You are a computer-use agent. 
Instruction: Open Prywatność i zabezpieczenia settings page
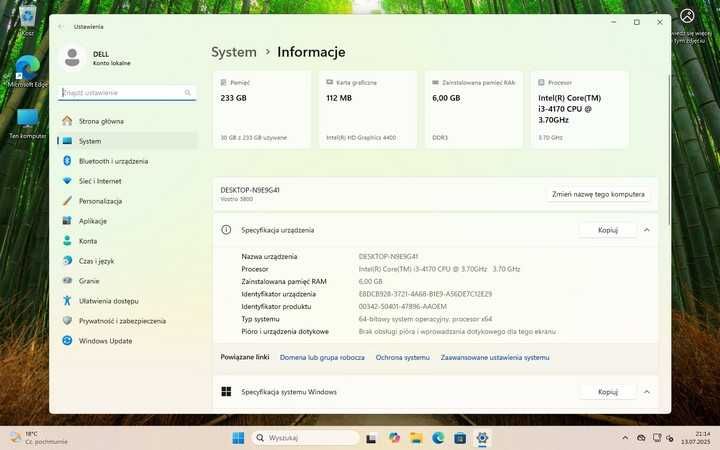point(127,321)
